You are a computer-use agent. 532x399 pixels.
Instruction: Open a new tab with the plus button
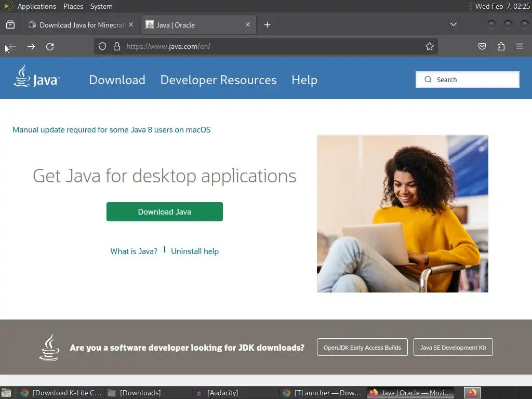(268, 25)
